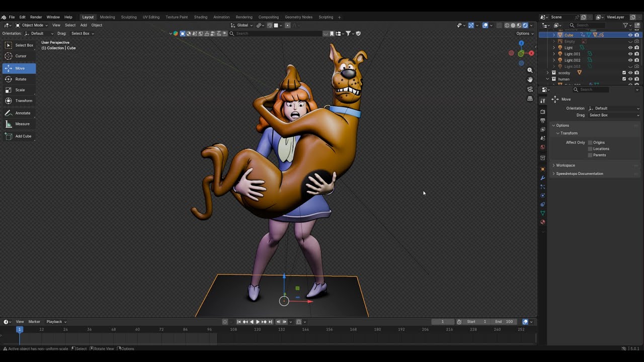
Task: Add new collection in outliner header
Action: coord(637,25)
